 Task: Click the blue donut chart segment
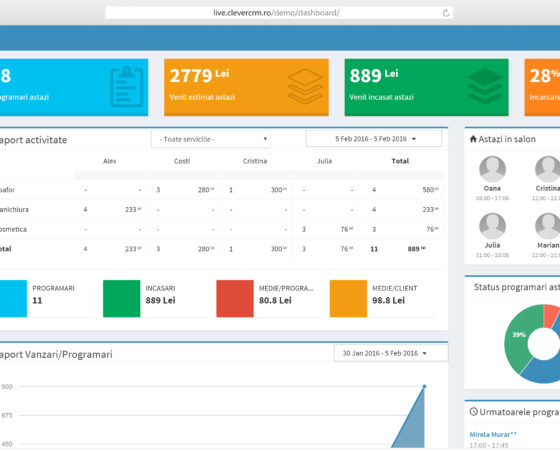click(543, 371)
